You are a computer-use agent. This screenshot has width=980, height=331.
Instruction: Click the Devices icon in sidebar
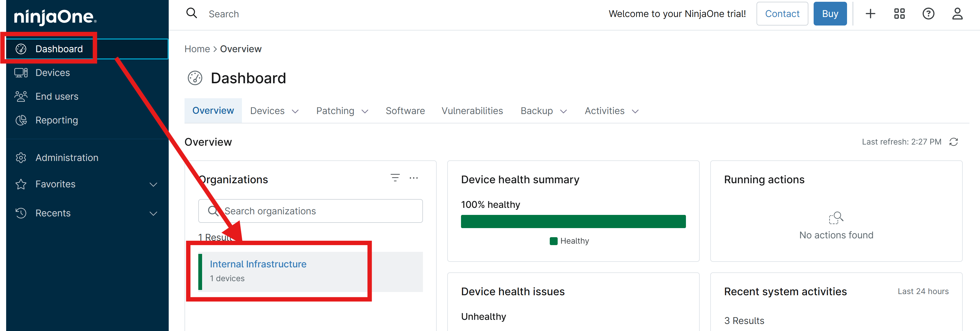click(x=21, y=72)
